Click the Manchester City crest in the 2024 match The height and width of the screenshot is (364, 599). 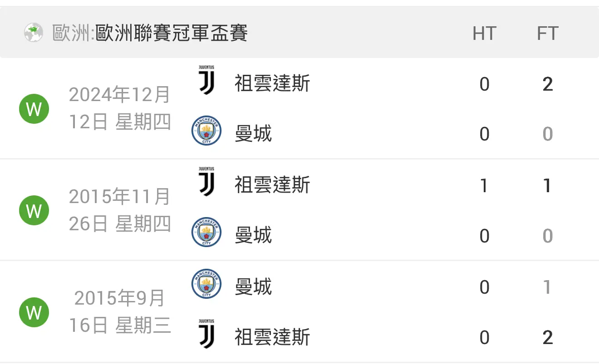(206, 131)
